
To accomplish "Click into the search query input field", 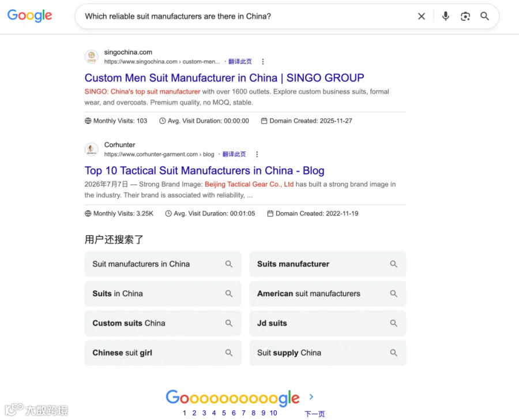I will (x=245, y=16).
